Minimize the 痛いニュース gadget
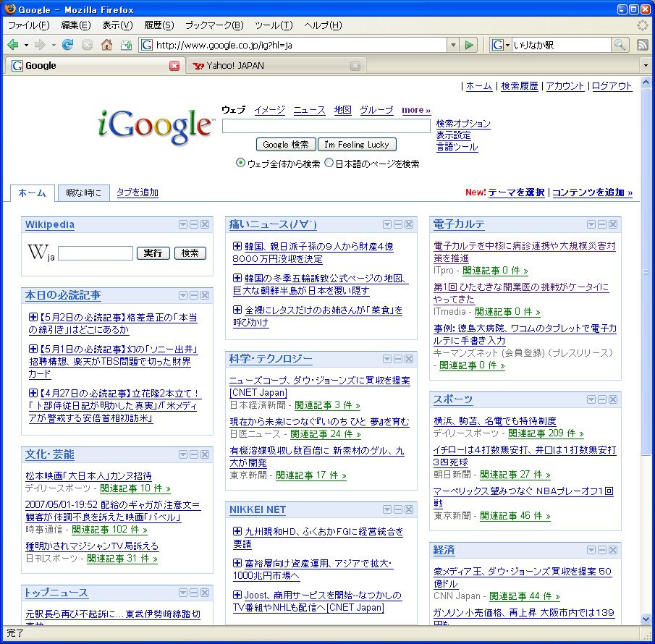 click(398, 224)
